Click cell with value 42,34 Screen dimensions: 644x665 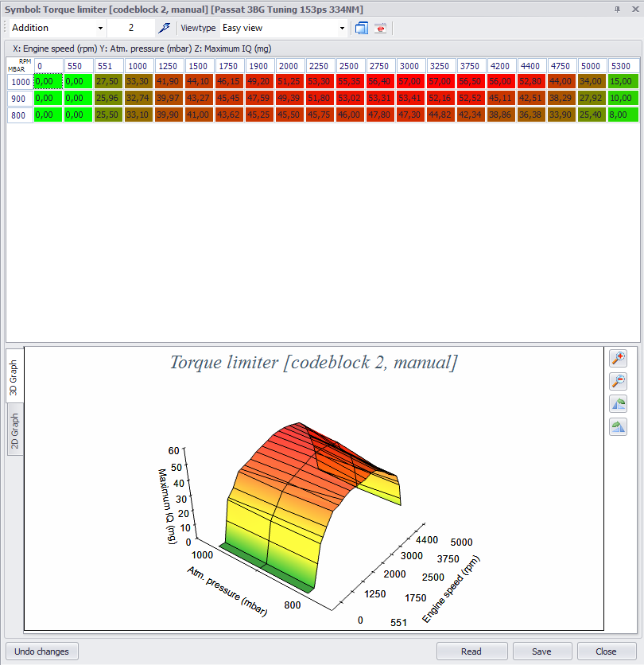471,115
